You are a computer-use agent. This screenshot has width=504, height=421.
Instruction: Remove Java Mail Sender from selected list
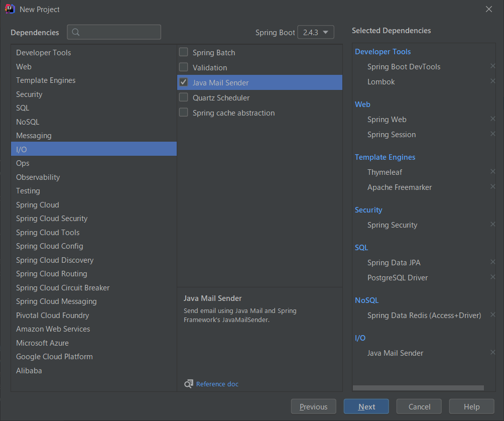pyautogui.click(x=492, y=353)
